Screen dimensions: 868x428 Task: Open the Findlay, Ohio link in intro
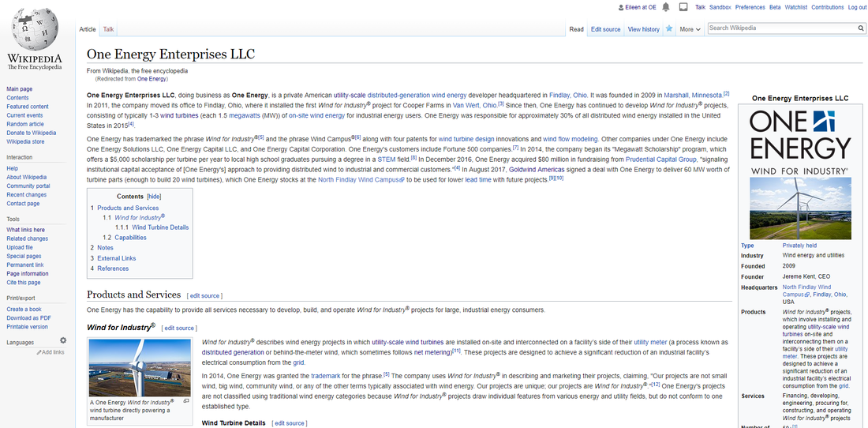(567, 95)
